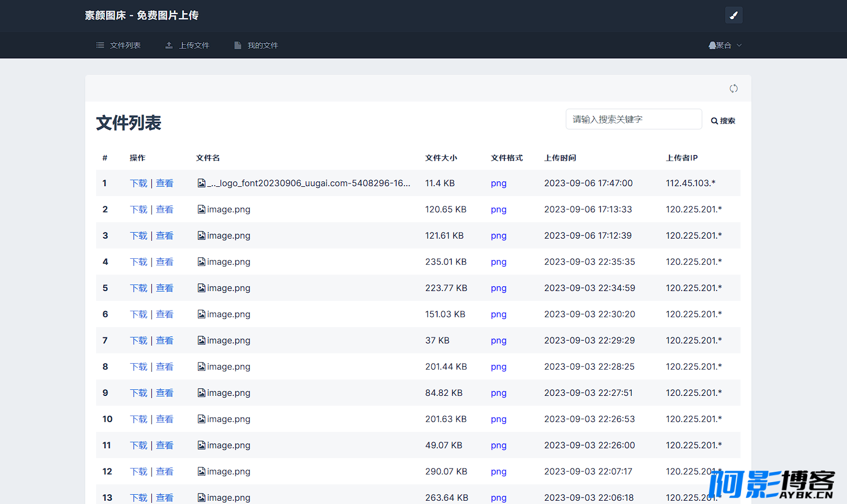The image size is (847, 504).
Task: Click 查看 in row 1
Action: 164,183
